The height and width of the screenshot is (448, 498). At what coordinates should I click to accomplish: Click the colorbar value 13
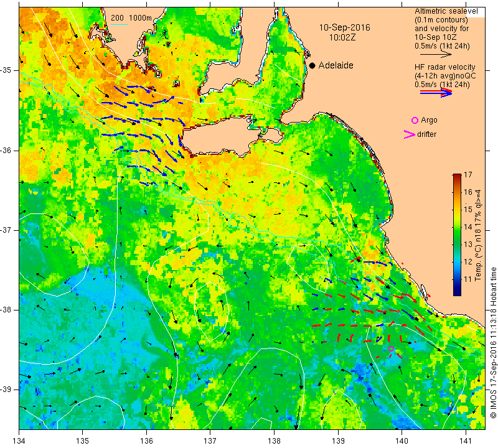(x=468, y=245)
